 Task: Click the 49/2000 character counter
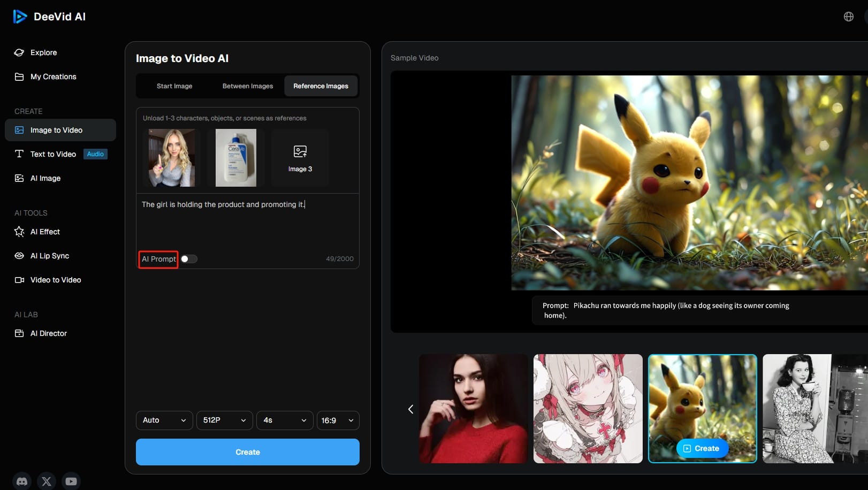(x=340, y=259)
